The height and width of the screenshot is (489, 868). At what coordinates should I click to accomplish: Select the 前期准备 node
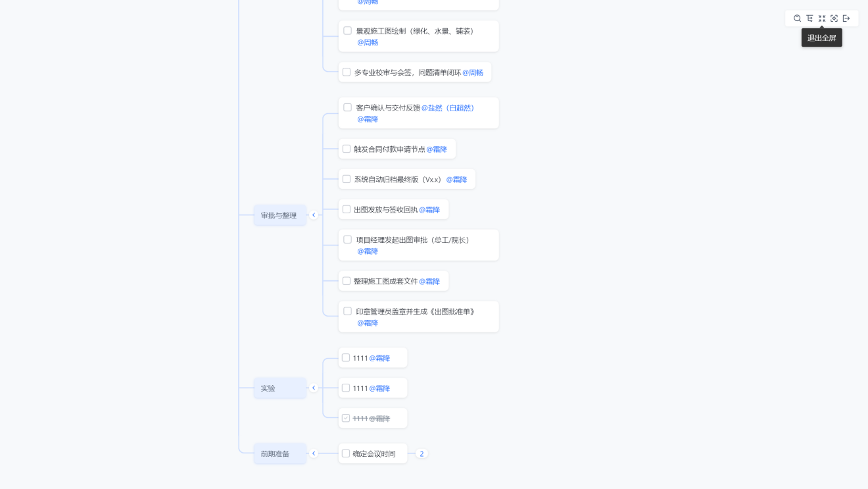(x=279, y=453)
